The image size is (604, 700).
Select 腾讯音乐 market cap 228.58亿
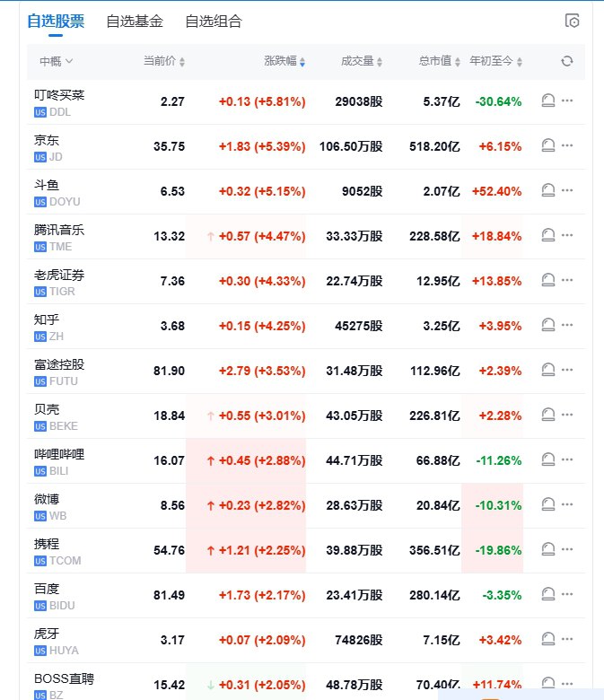point(434,236)
